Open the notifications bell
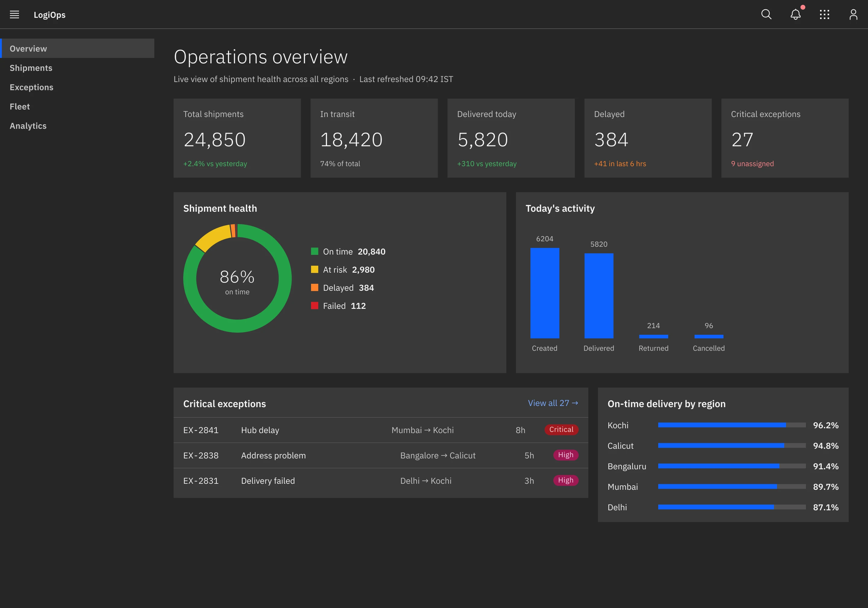The image size is (868, 608). (x=795, y=14)
